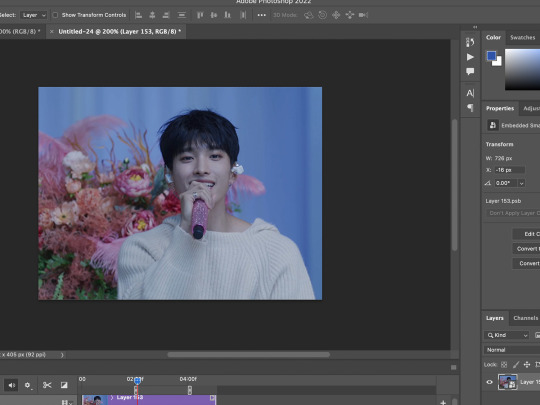
Task: Click the embedded smart object icon
Action: [x=493, y=125]
